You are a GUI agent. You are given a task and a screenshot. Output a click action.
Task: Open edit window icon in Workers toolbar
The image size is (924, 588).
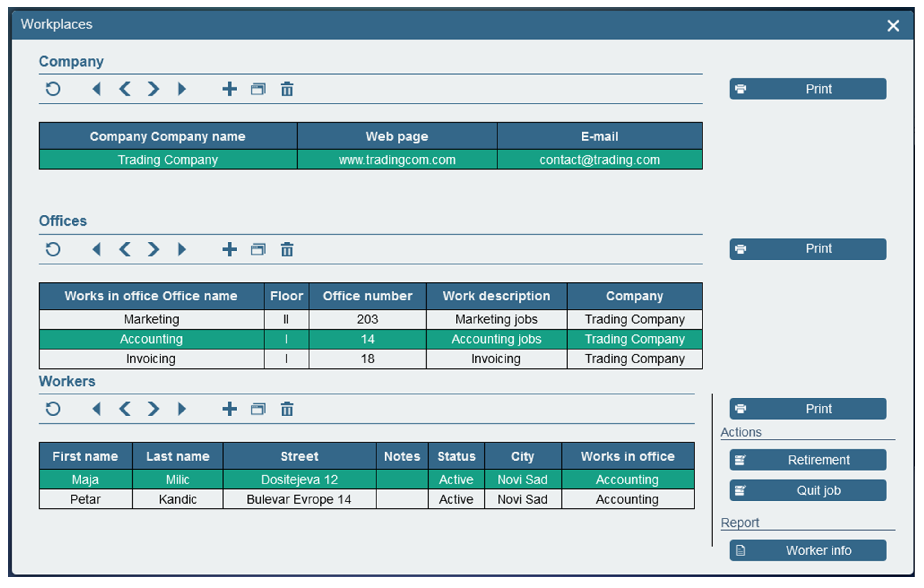pyautogui.click(x=258, y=409)
